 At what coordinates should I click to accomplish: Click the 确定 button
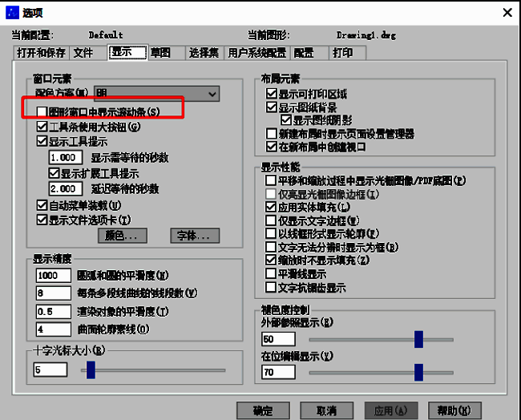(x=263, y=410)
